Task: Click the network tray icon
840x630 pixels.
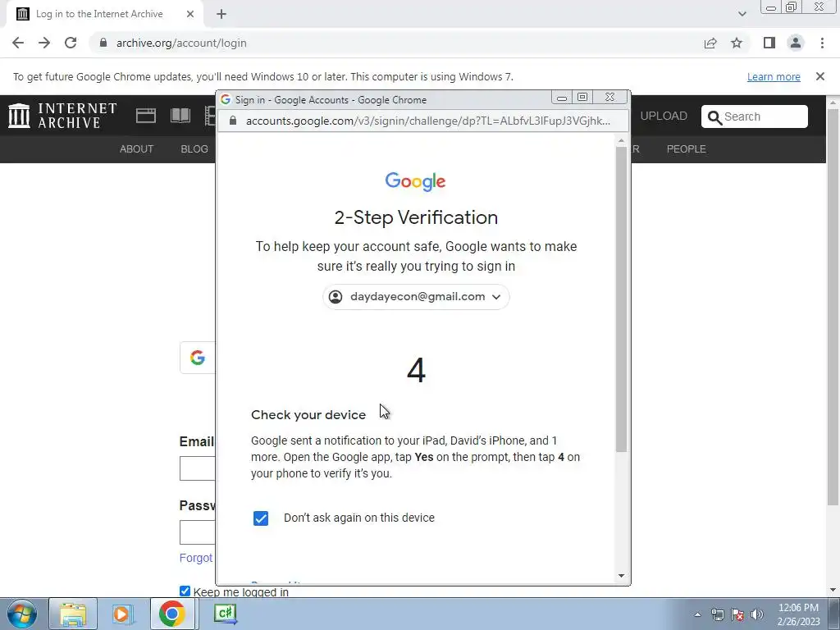Action: [x=717, y=614]
